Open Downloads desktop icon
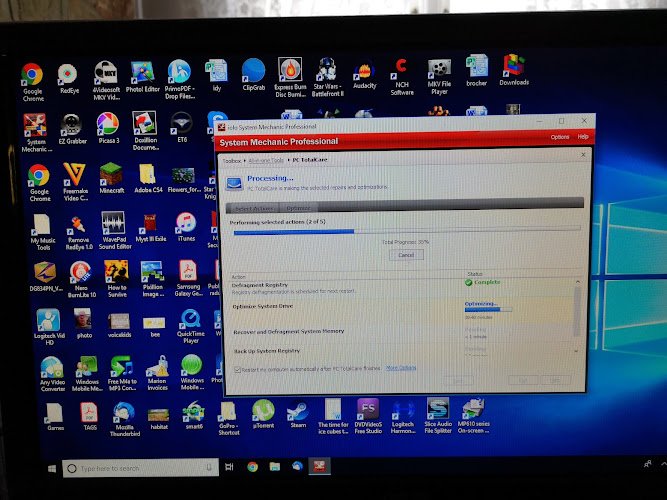The image size is (667, 500). (514, 70)
